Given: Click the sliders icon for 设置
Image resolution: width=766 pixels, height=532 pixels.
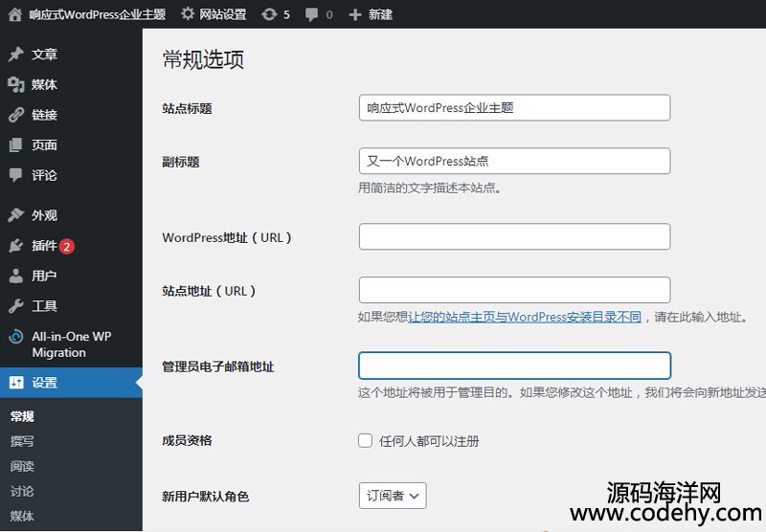Looking at the screenshot, I should tap(16, 382).
